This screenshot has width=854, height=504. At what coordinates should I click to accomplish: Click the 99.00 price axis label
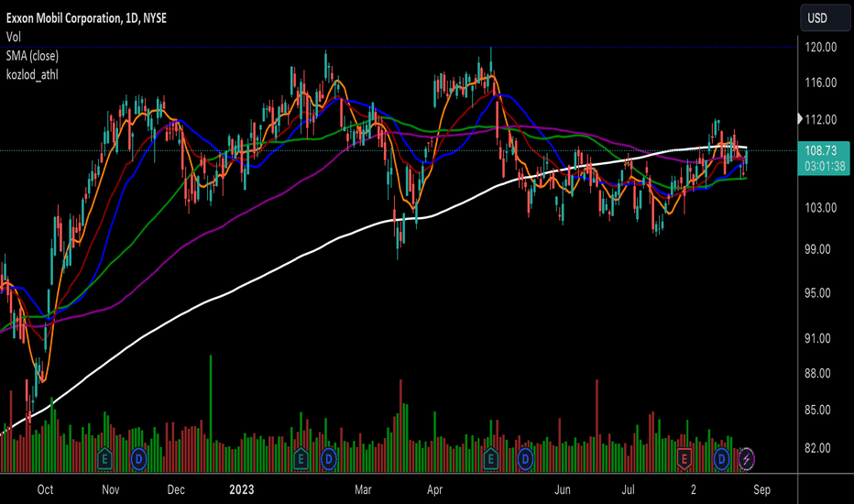tap(817, 249)
